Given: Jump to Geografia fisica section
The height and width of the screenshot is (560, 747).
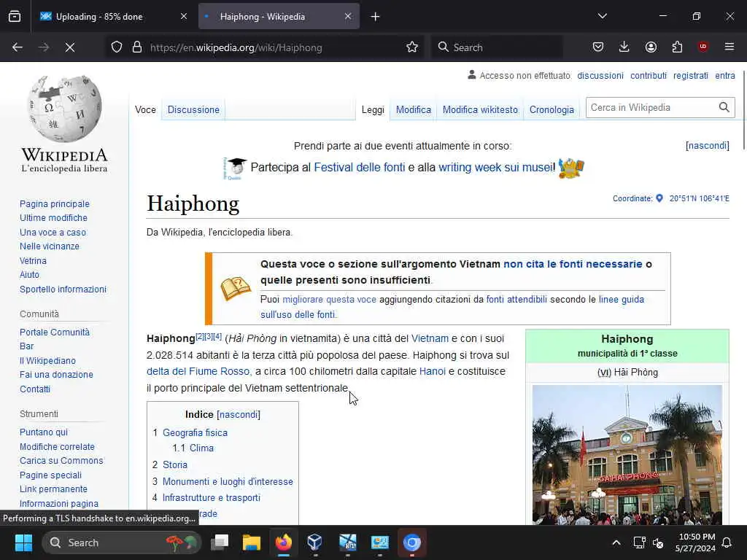Looking at the screenshot, I should click(195, 433).
